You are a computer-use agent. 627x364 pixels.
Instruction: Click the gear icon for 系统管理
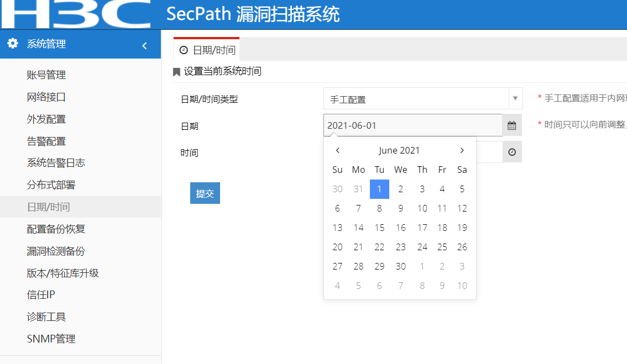coord(13,44)
